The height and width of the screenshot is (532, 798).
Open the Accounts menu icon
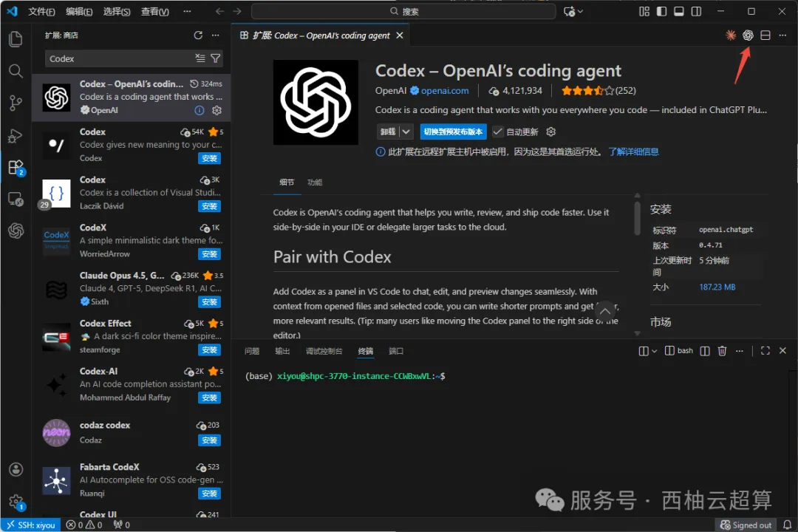(16, 469)
